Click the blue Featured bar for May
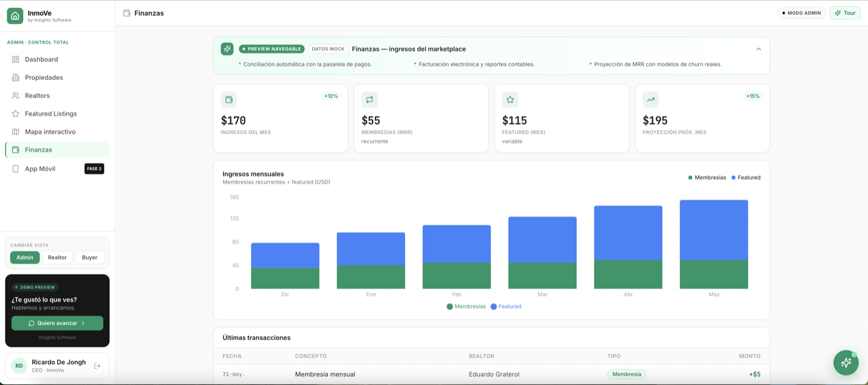Image resolution: width=868 pixels, height=385 pixels. [714, 230]
